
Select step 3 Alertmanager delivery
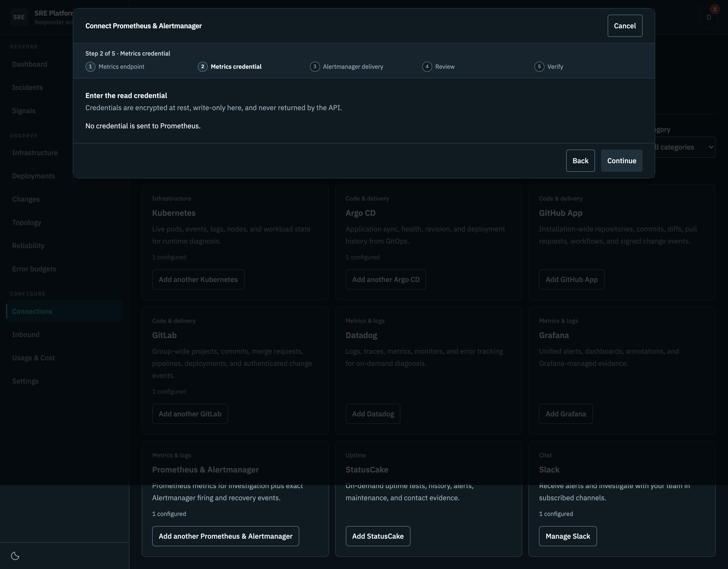coord(347,67)
